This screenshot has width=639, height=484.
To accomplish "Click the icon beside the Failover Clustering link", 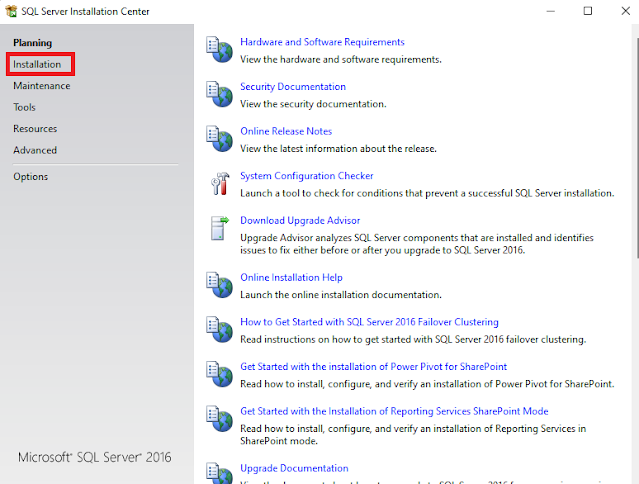I will (x=219, y=329).
